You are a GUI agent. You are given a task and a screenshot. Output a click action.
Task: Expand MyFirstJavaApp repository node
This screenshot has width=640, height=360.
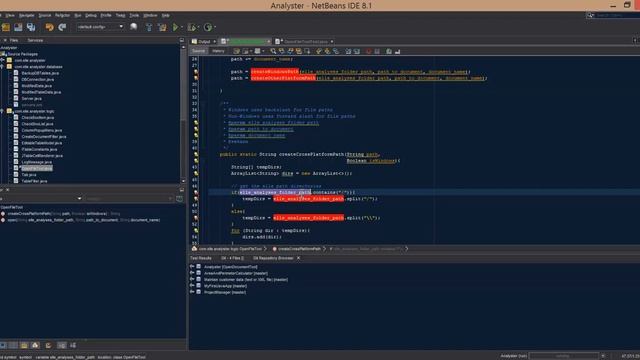pyautogui.click(x=192, y=286)
